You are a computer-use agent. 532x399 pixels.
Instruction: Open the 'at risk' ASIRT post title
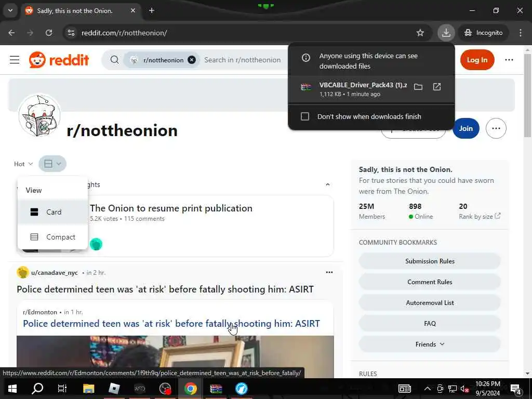pos(165,289)
